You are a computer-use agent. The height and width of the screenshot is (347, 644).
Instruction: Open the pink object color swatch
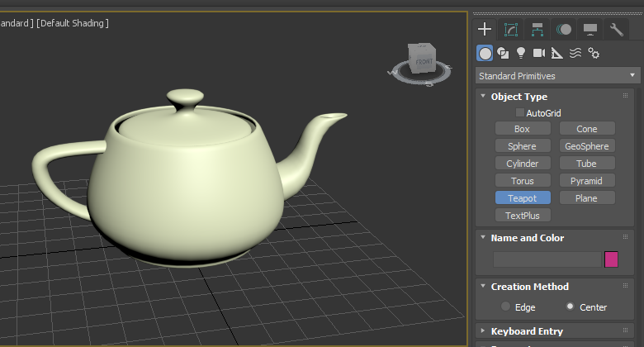611,259
